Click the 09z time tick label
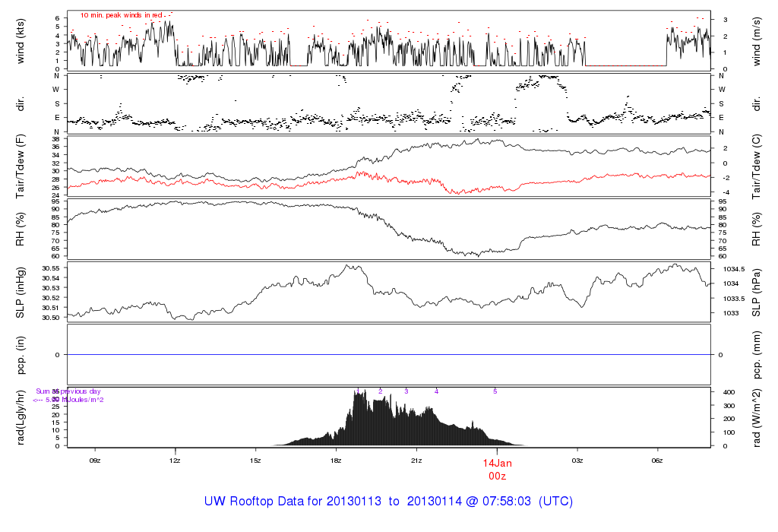The height and width of the screenshot is (532, 778). [x=95, y=461]
